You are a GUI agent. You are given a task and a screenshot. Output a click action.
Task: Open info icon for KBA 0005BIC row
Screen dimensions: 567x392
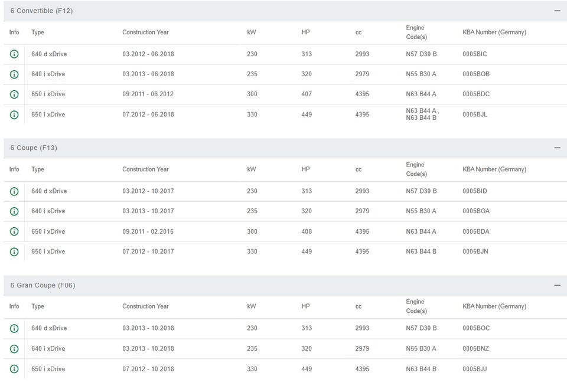pyautogui.click(x=14, y=54)
